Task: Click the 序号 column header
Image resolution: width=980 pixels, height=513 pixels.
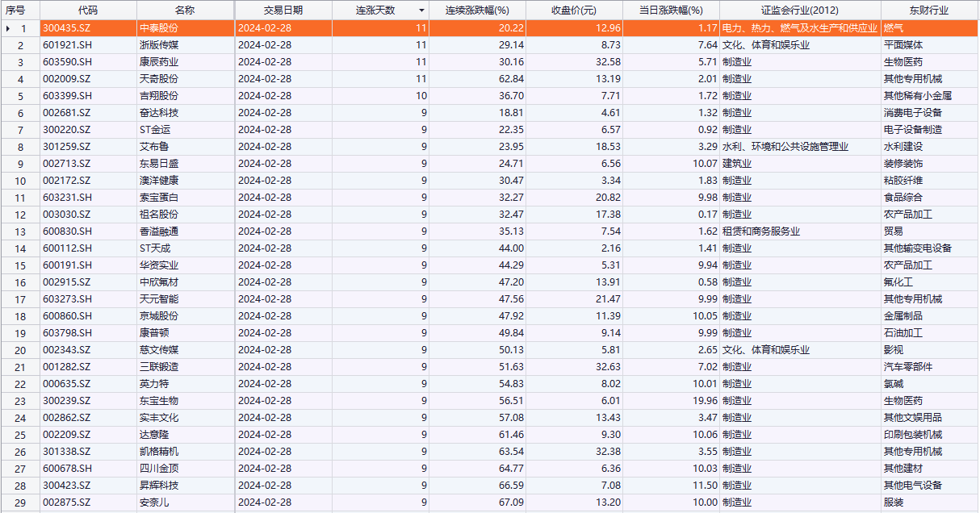Action: (x=16, y=10)
